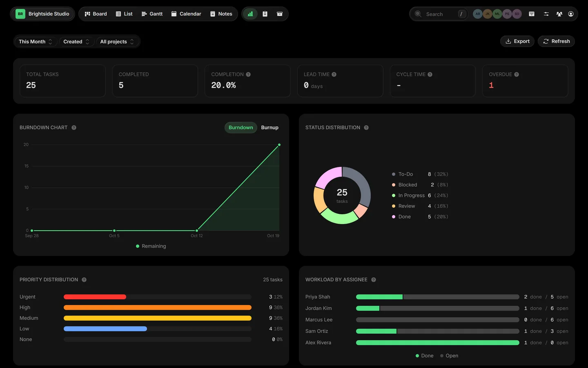Switch chart to Burnup mode
This screenshot has height=368, width=588.
(x=270, y=128)
